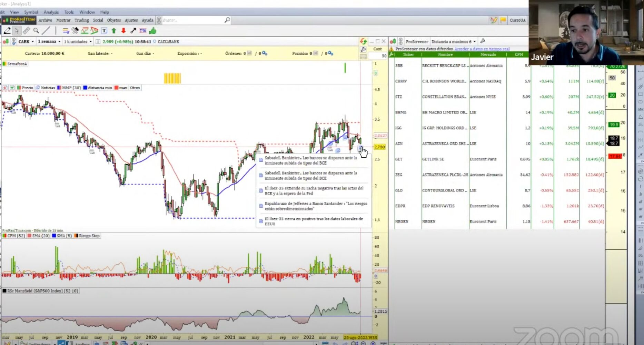This screenshot has height=345, width=644.
Task: Toggle the max indicator legend
Action: click(121, 88)
